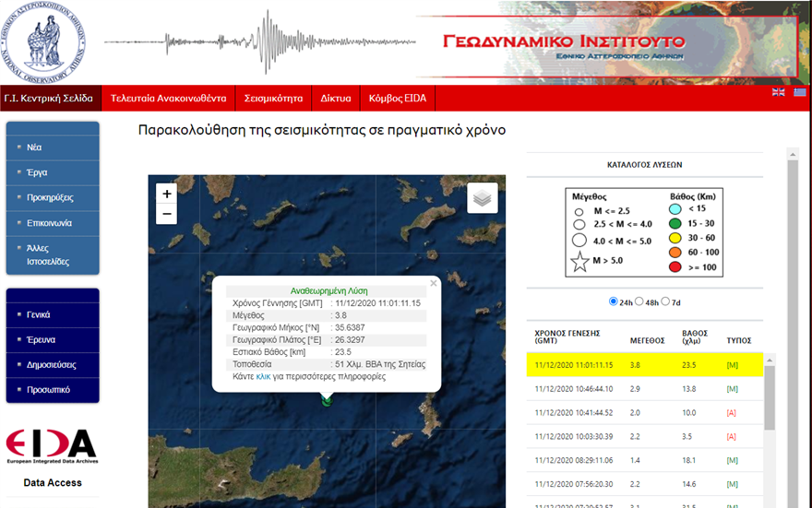Click the κλικ link for more information

pyautogui.click(x=263, y=376)
